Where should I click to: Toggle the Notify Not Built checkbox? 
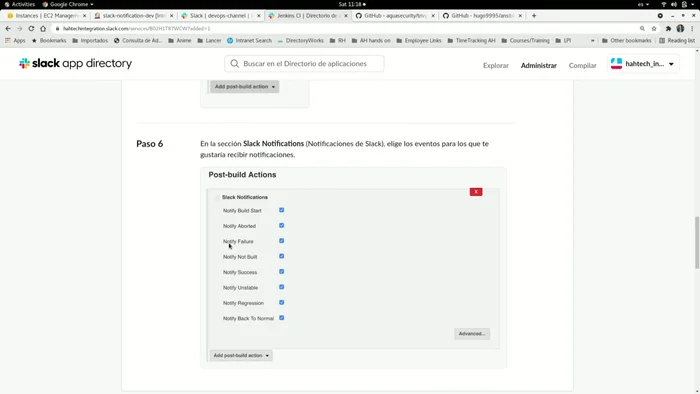click(x=281, y=256)
